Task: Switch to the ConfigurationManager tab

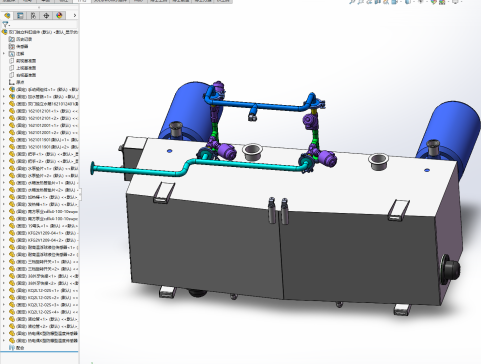Action: click(33, 16)
